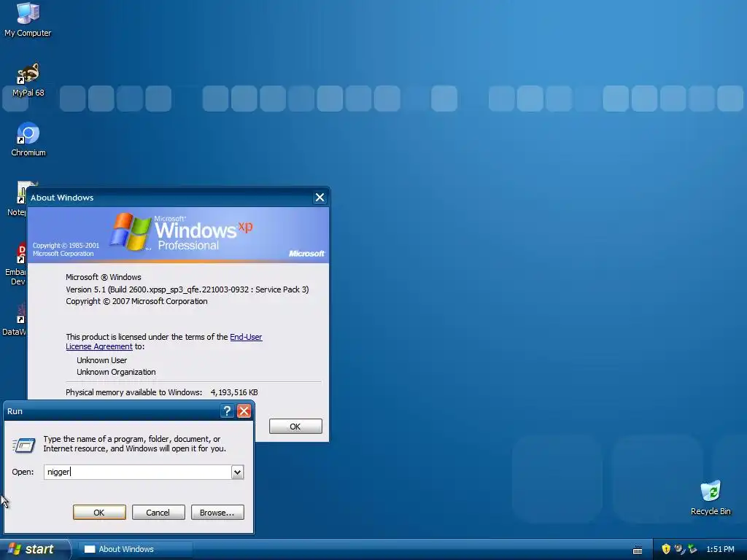747x560 pixels.
Task: Click the speaker volume tray icon
Action: [x=679, y=549]
